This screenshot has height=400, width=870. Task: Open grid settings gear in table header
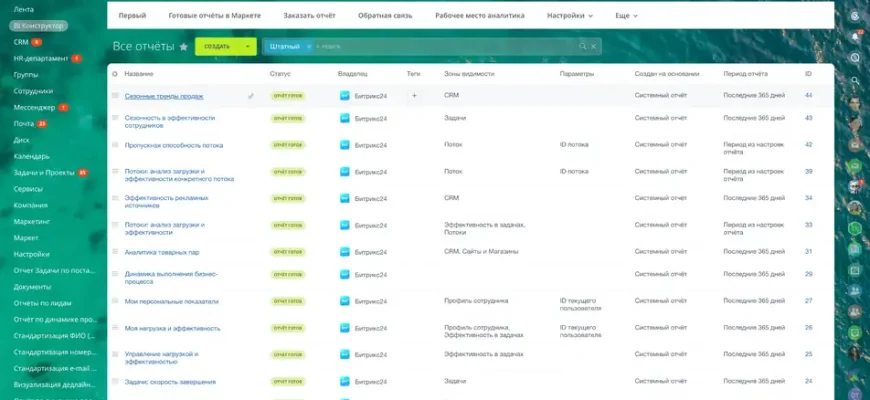tap(115, 74)
